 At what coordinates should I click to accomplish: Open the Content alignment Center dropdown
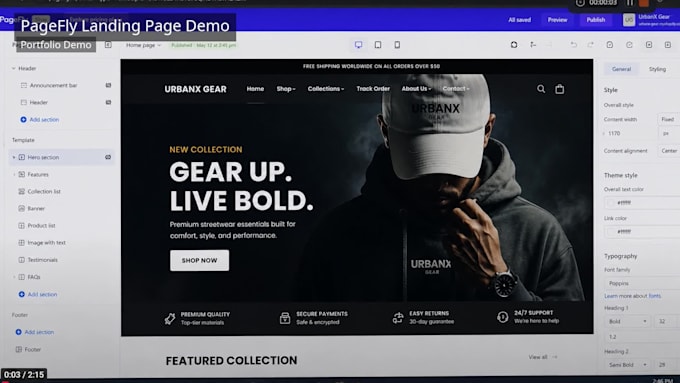[x=668, y=151]
